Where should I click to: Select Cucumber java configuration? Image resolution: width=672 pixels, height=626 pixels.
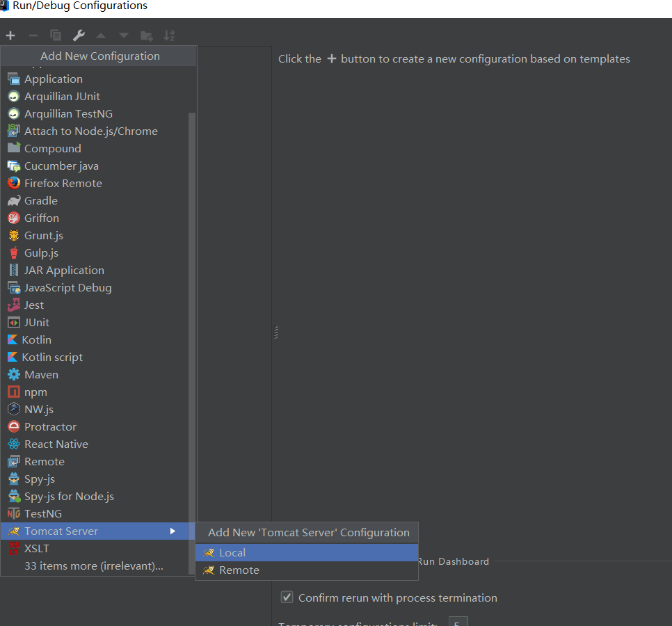[x=95, y=166]
